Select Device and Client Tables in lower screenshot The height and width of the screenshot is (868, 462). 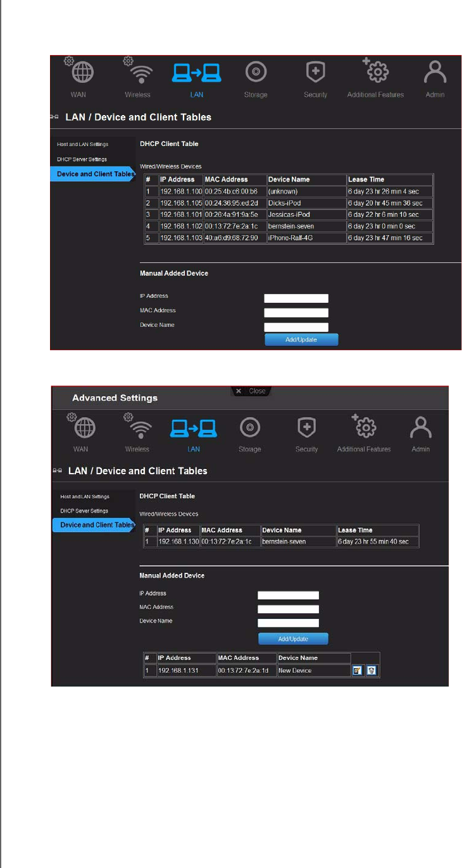[x=94, y=525]
